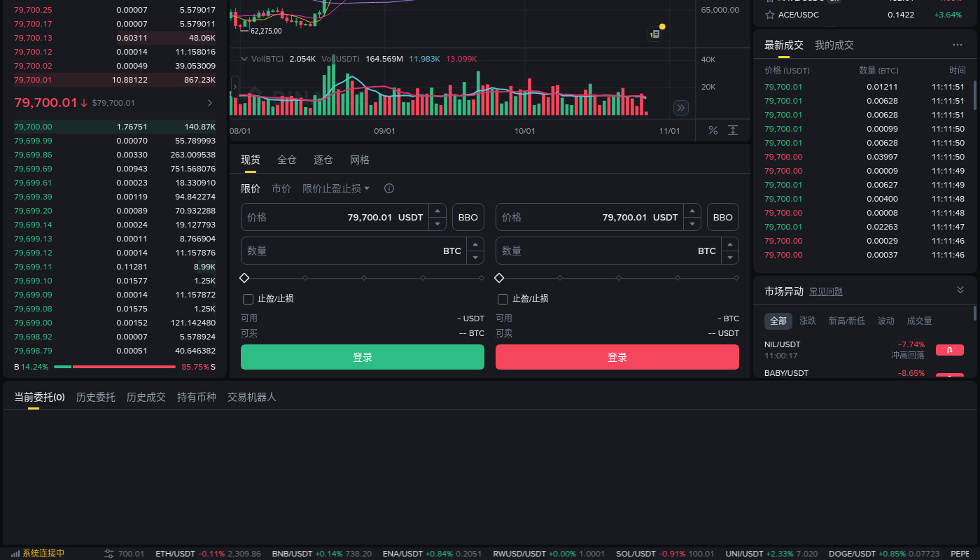The height and width of the screenshot is (560, 980).
Task: Open the 历史委托 tab
Action: click(96, 397)
